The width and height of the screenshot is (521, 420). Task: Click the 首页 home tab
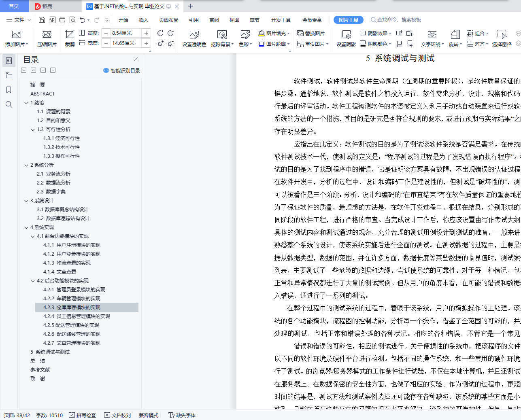point(14,6)
